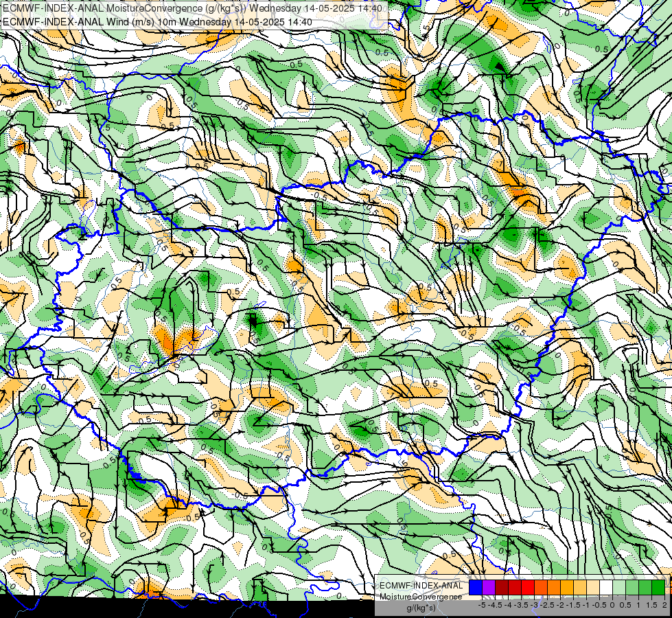Select the dark maroon legend swatch

coord(502,587)
